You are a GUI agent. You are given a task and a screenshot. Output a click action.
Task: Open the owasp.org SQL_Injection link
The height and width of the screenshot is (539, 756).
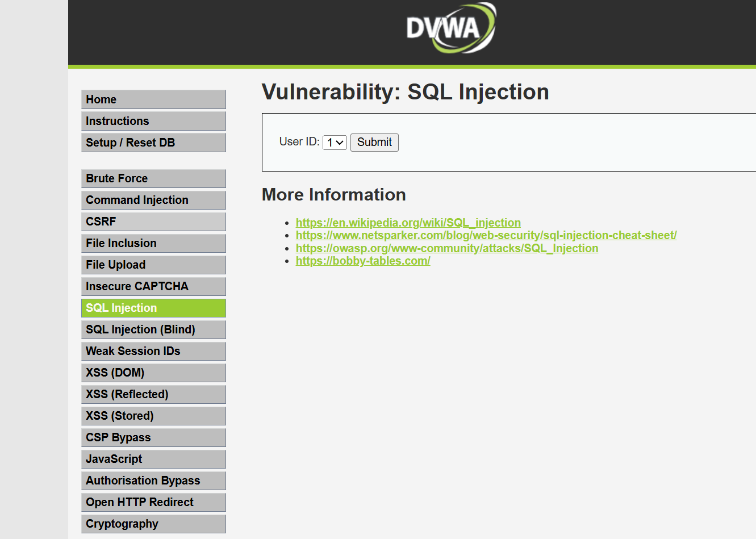tap(447, 248)
